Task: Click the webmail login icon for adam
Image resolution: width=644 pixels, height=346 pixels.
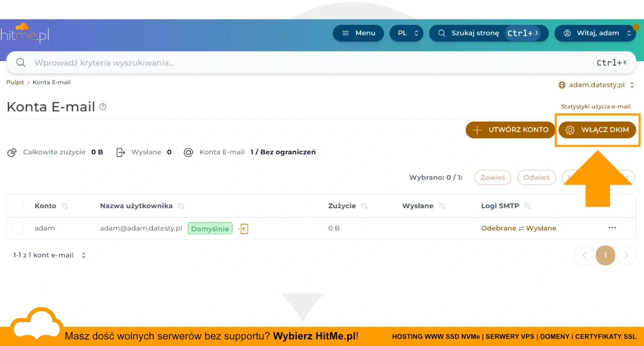Action: [x=244, y=228]
